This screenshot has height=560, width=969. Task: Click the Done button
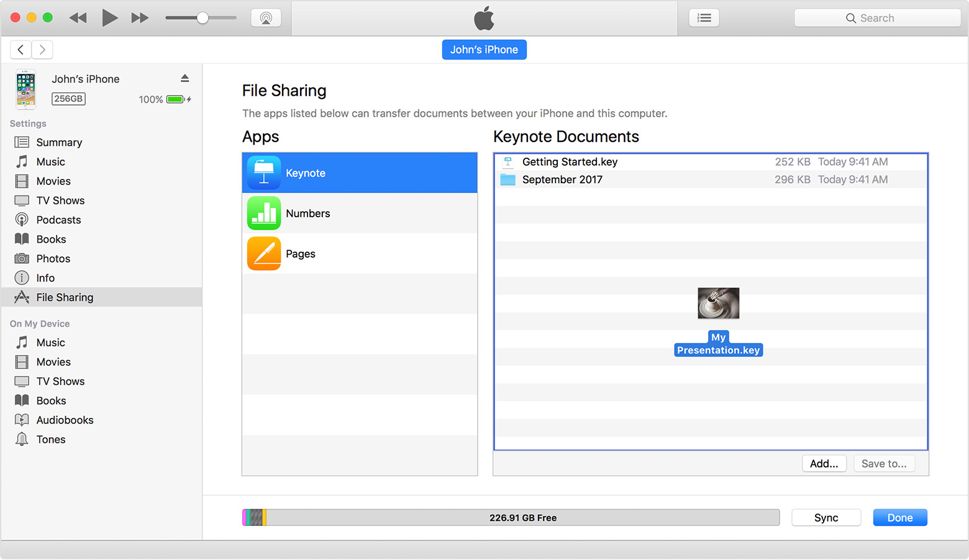point(900,518)
